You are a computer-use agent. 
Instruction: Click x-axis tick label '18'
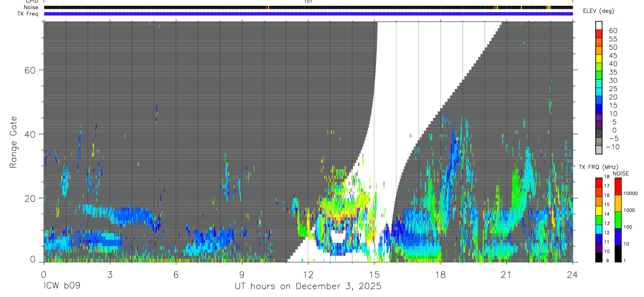(441, 274)
